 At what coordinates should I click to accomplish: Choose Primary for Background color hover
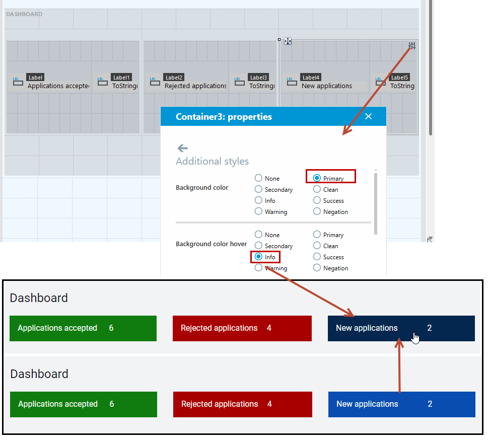[317, 234]
